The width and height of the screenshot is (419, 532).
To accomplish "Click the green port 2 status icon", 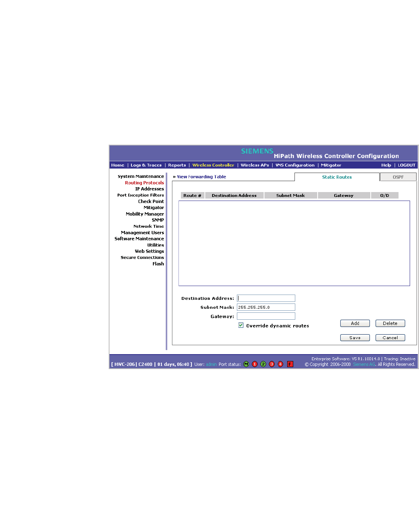I will click(263, 364).
